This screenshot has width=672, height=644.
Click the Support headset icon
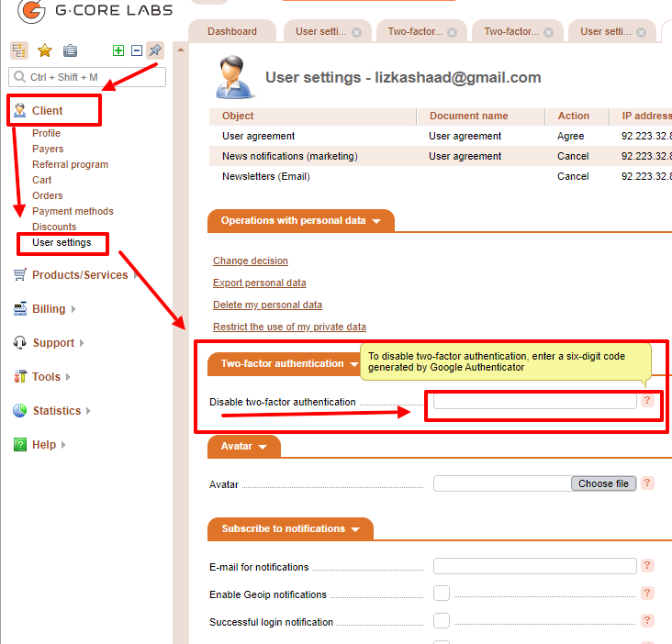(x=19, y=342)
